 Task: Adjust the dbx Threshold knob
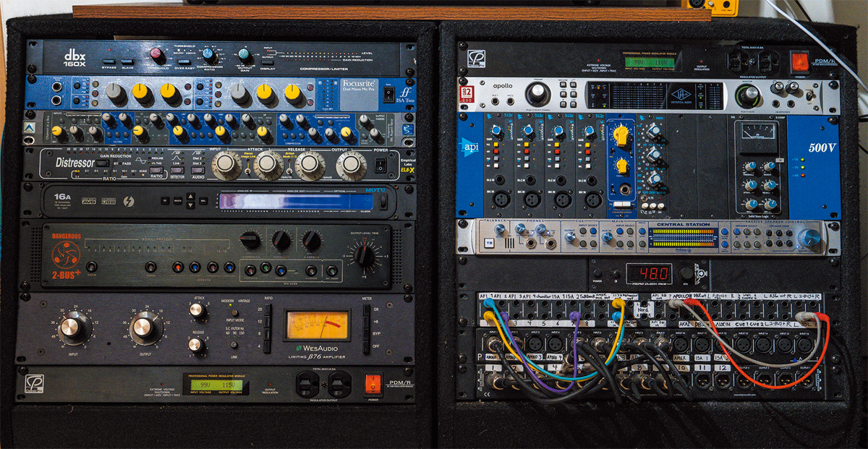pyautogui.click(x=158, y=56)
